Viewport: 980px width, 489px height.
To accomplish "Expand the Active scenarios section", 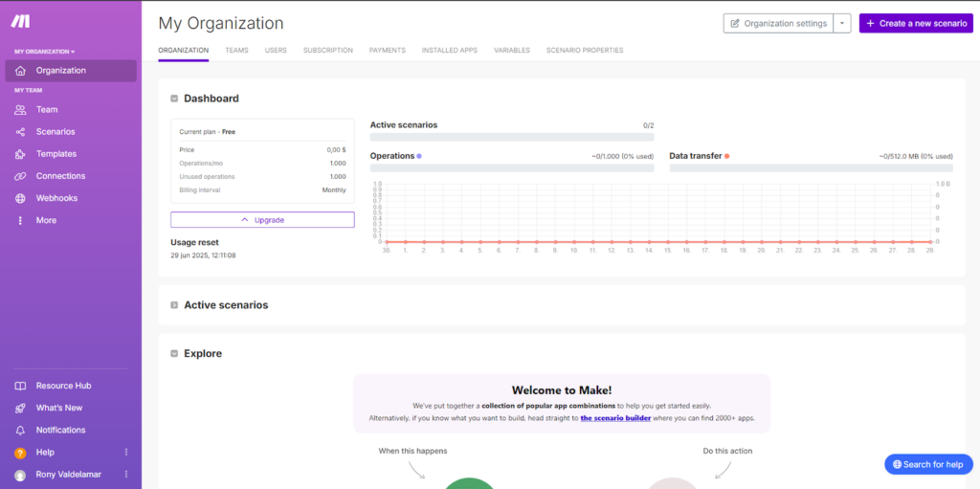I will coord(174,305).
